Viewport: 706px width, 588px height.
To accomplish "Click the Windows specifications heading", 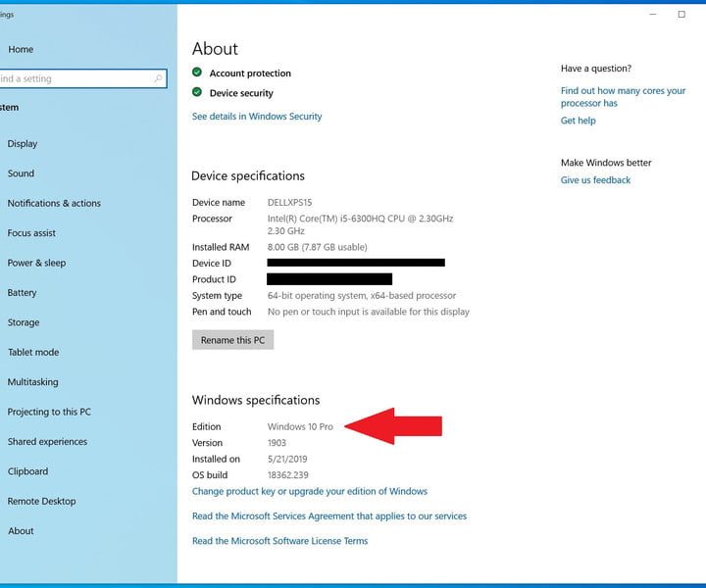I will [256, 401].
